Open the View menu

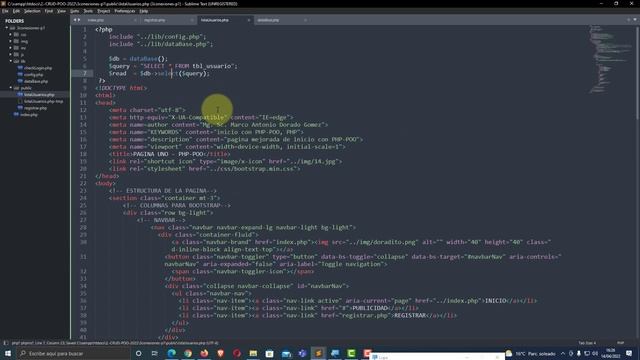click(x=61, y=11)
